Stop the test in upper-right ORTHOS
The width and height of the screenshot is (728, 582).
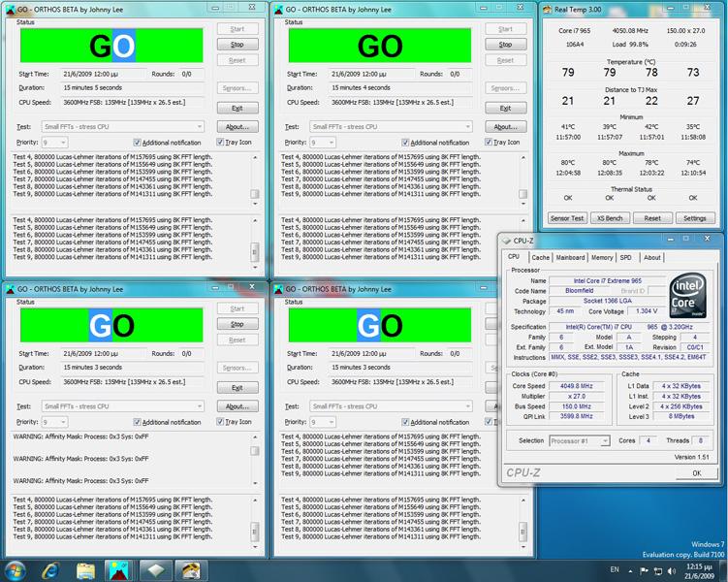[x=506, y=45]
